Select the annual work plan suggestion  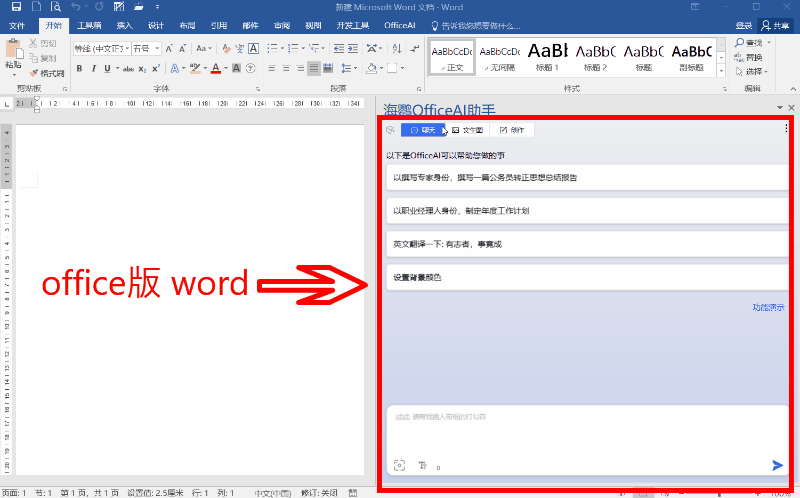587,211
